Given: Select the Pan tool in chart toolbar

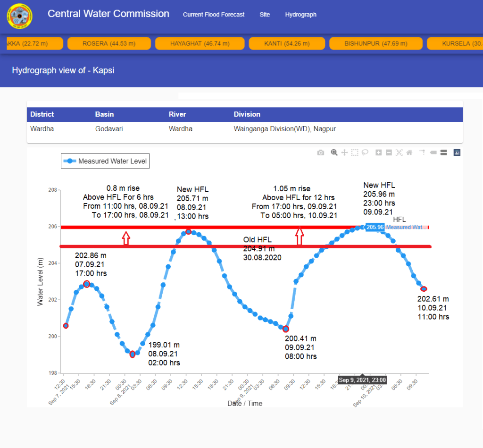Looking at the screenshot, I should click(344, 152).
